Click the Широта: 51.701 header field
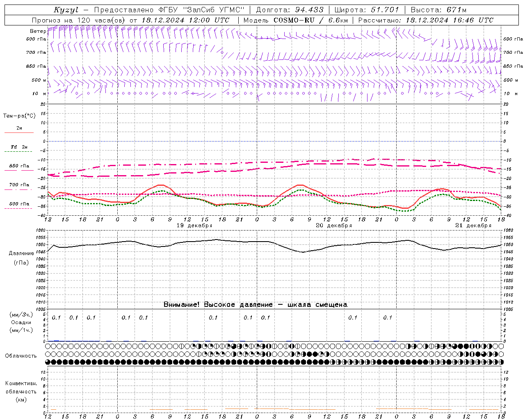525x420 pixels. [x=367, y=10]
